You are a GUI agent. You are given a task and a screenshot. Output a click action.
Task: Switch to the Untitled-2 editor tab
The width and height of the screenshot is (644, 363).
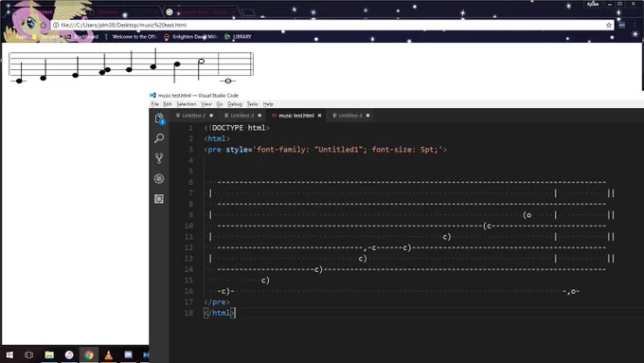click(x=194, y=116)
